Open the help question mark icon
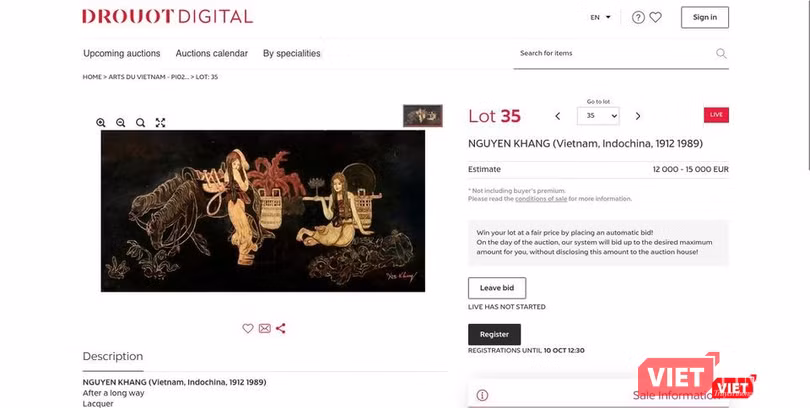Image resolution: width=810 pixels, height=408 pixels. click(638, 18)
